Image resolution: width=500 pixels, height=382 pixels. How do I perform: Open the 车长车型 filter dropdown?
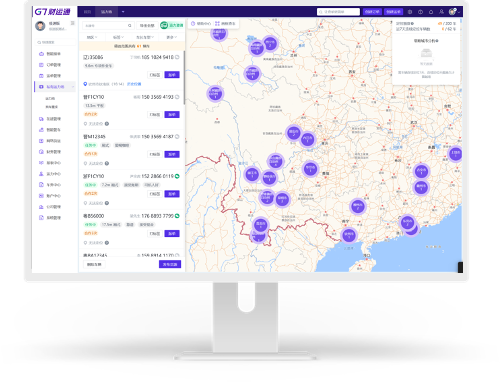(145, 37)
